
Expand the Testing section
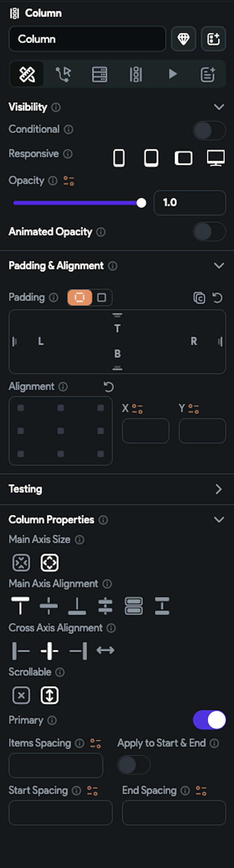tap(219, 489)
